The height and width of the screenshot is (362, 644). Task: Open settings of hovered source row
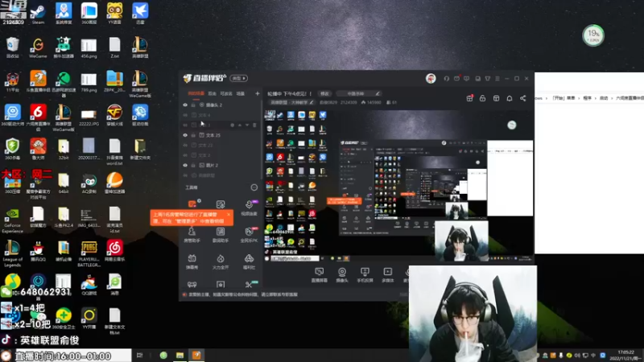tap(232, 125)
